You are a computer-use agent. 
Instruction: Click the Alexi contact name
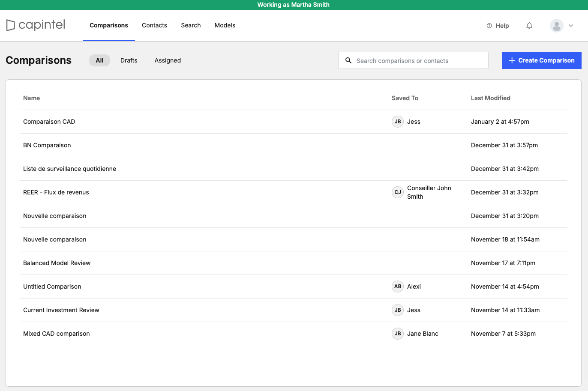point(414,287)
